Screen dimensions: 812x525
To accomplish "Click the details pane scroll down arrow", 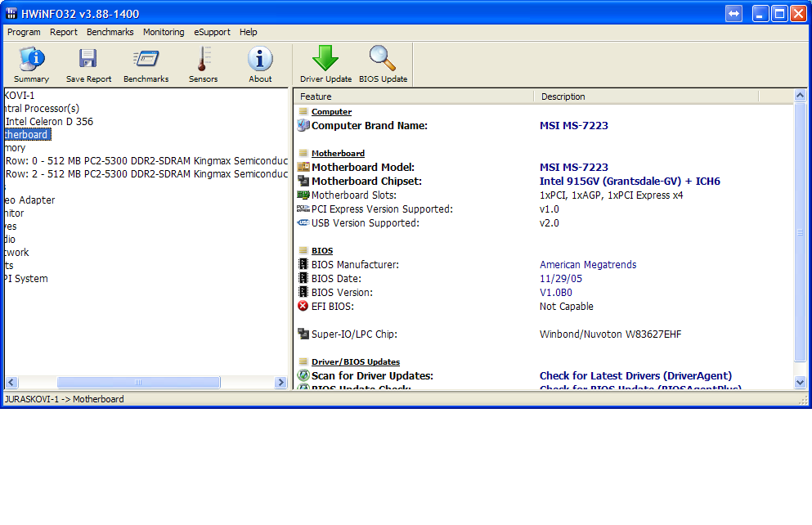I will [x=800, y=382].
